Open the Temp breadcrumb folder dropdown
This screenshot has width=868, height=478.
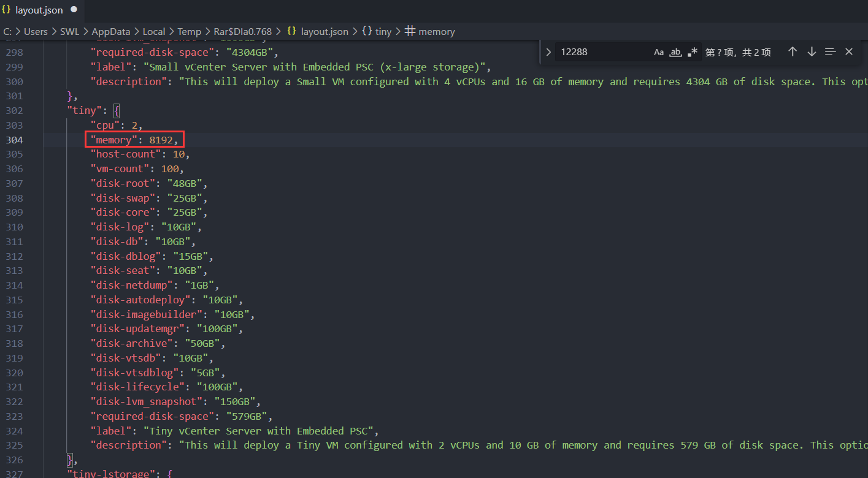tap(189, 31)
